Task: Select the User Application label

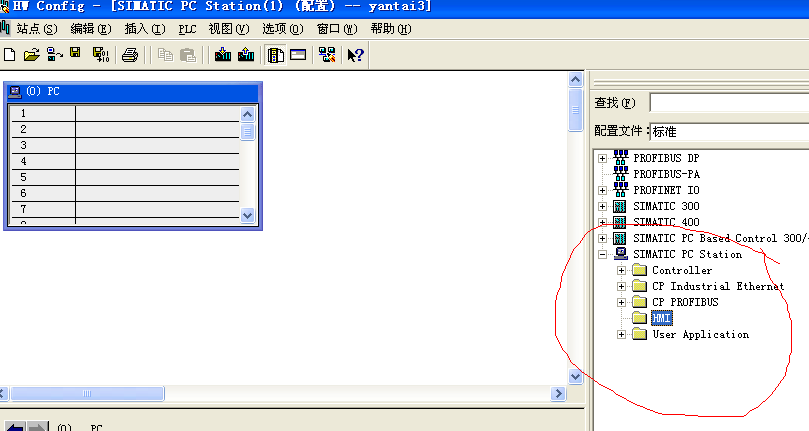Action: (x=701, y=334)
